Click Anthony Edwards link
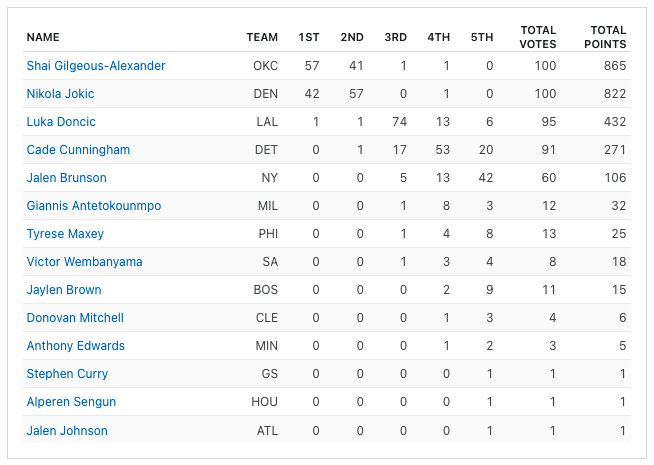The width and height of the screenshot is (654, 465). (76, 346)
